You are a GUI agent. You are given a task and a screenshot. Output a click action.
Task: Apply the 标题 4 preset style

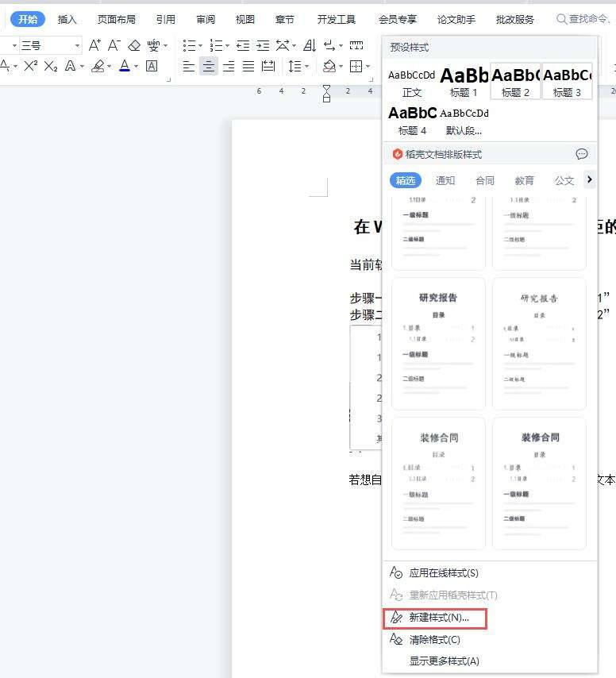click(x=412, y=121)
